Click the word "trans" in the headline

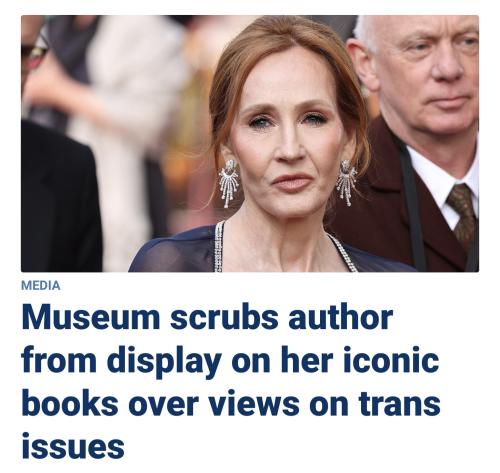(399, 404)
